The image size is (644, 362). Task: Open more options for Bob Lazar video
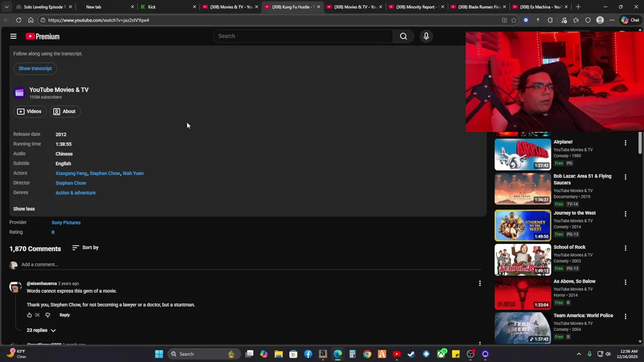(625, 177)
